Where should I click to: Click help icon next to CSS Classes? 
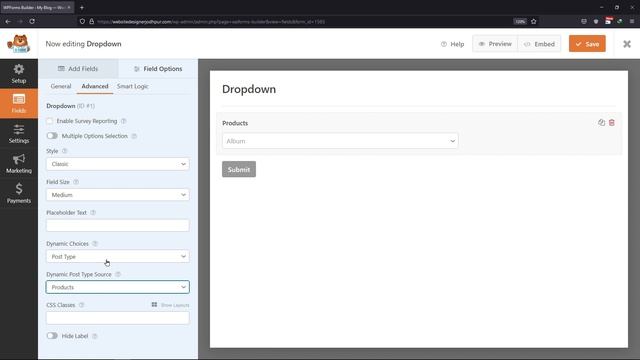[82, 305]
